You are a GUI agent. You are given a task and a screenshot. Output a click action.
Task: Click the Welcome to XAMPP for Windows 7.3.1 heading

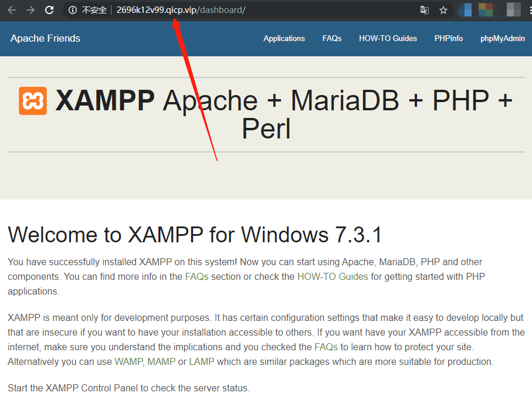coord(195,235)
